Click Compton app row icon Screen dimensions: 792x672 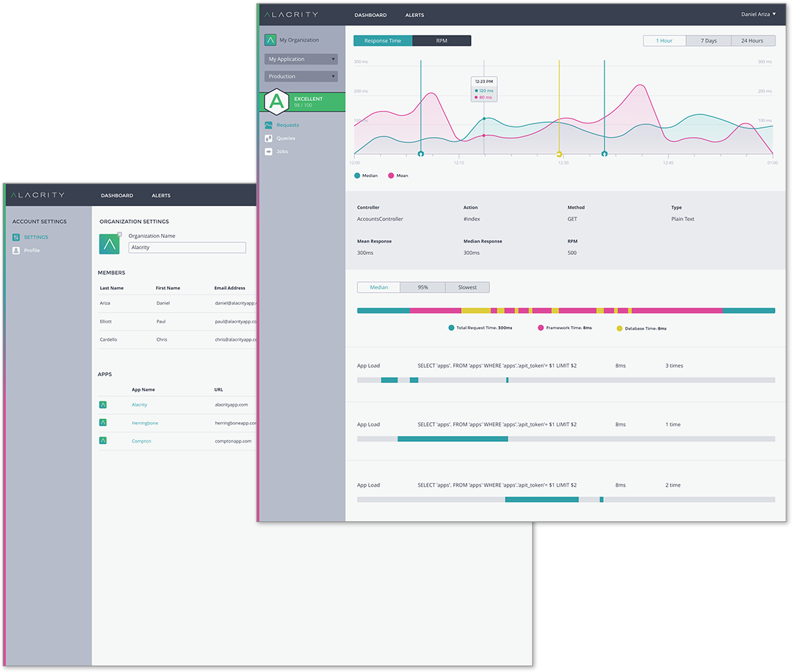[x=103, y=440]
